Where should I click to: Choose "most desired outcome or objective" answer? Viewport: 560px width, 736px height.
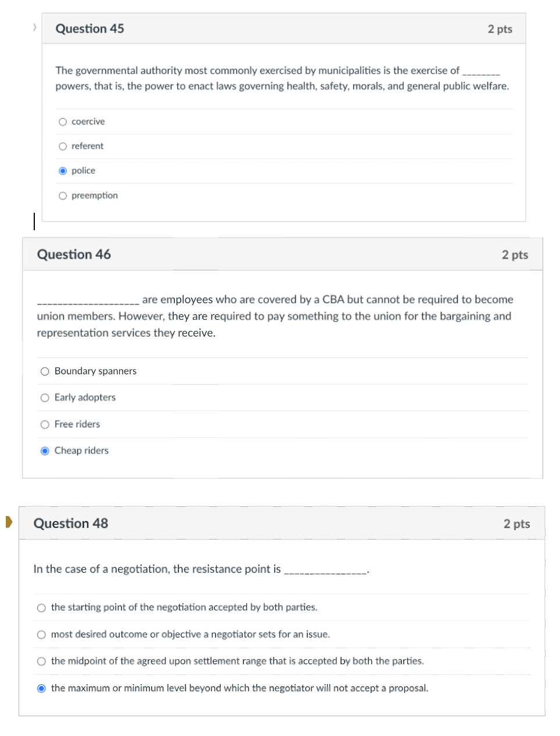(41, 634)
